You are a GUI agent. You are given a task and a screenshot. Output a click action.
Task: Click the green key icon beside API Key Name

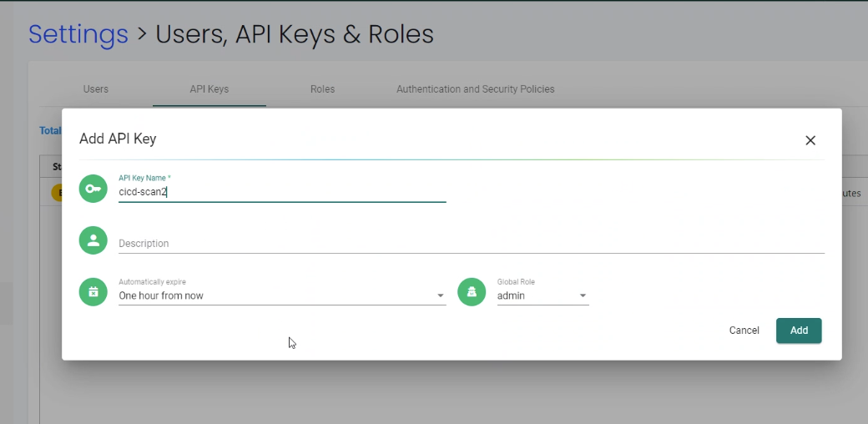click(x=93, y=189)
